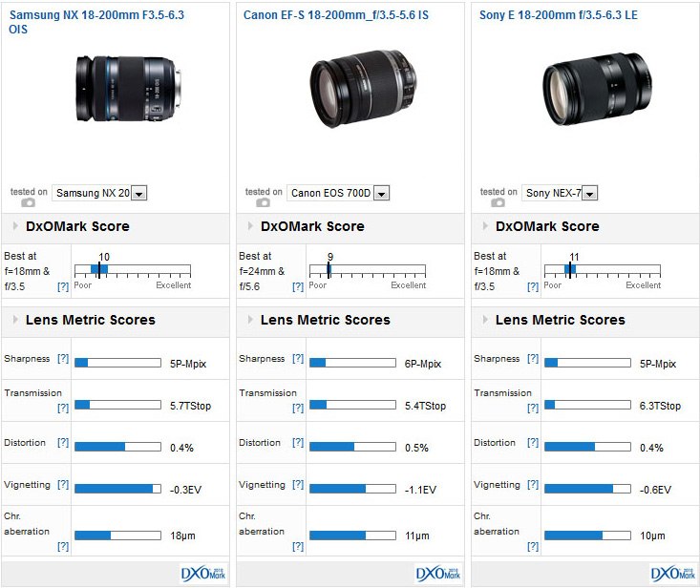Open Canon Distortion help [?]
700x588 pixels.
[x=298, y=442]
